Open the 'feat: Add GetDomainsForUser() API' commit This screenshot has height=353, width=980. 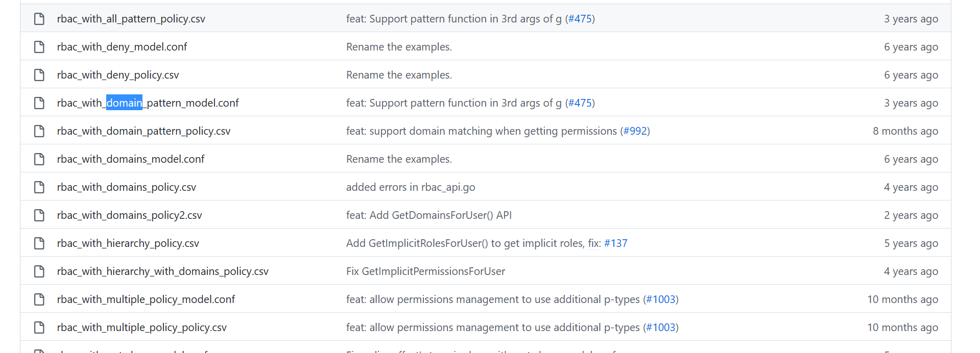(429, 215)
